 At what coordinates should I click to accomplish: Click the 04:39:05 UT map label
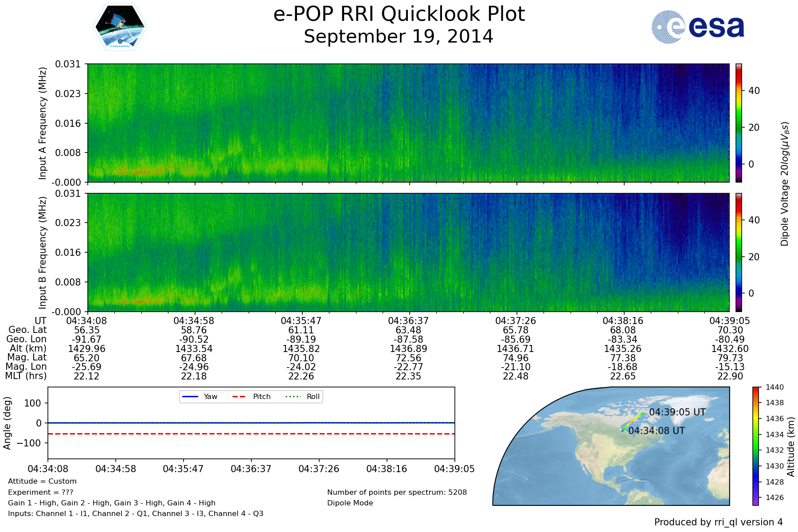coord(677,412)
